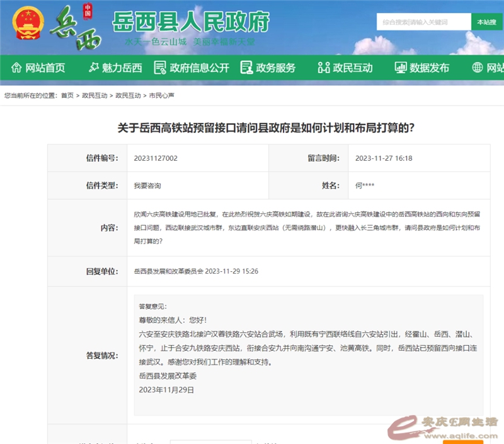Click the home icon beside 网站首页
This screenshot has width=504, height=444.
tap(16, 68)
